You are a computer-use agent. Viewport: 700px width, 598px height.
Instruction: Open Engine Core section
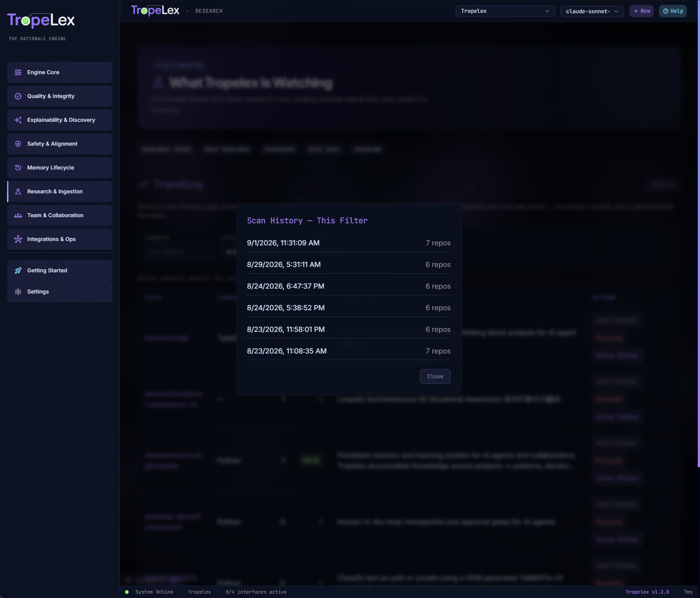point(60,72)
